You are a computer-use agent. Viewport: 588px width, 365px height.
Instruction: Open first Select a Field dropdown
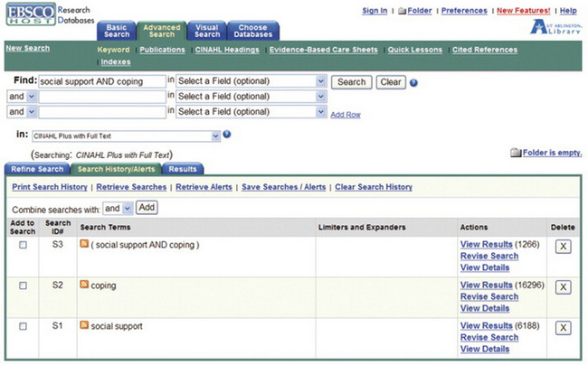coord(251,81)
